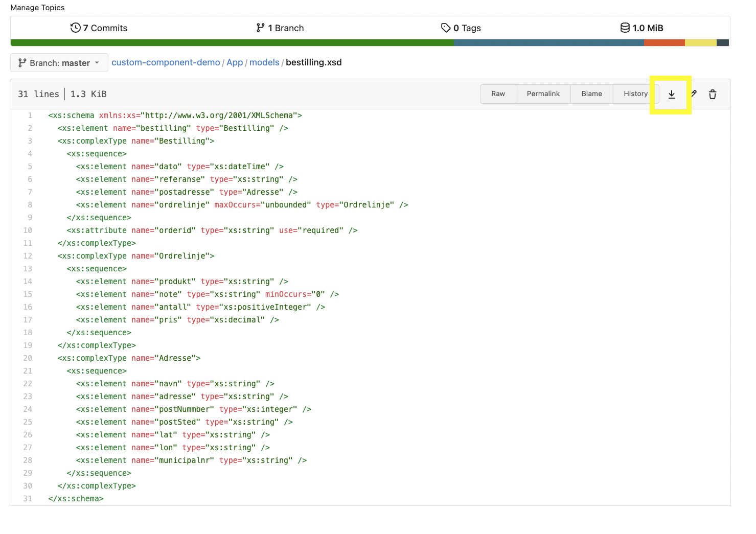The image size is (756, 534).
Task: Click the 1.0 MiB repository size
Action: tap(642, 28)
